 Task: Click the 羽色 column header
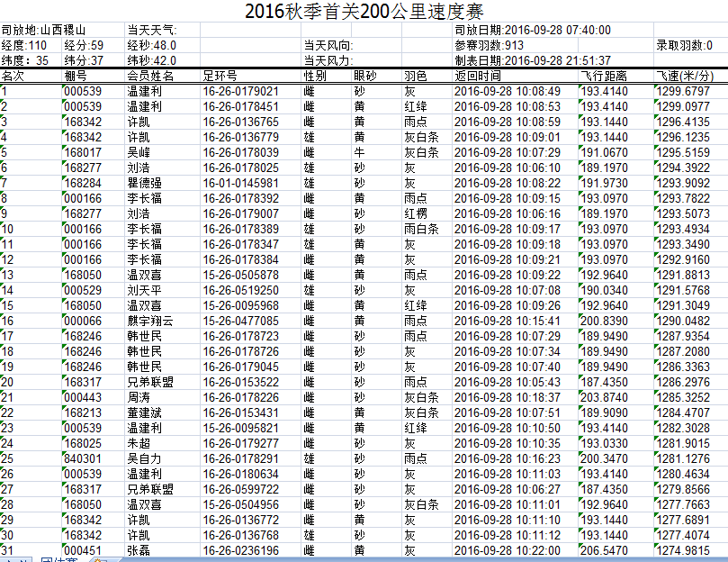(416, 76)
